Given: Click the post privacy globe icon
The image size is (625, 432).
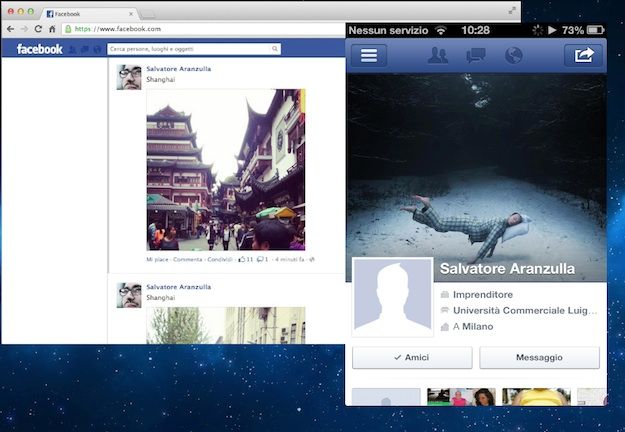Looking at the screenshot, I should [x=312, y=259].
